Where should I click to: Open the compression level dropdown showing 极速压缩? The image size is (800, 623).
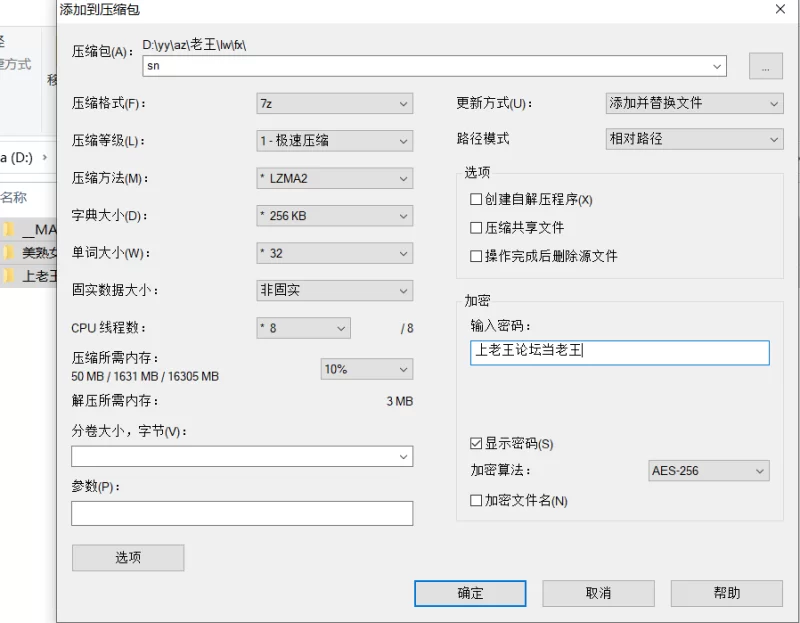click(x=335, y=141)
